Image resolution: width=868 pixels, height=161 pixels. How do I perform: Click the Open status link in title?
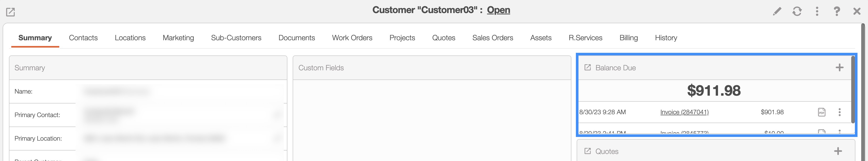coord(498,10)
